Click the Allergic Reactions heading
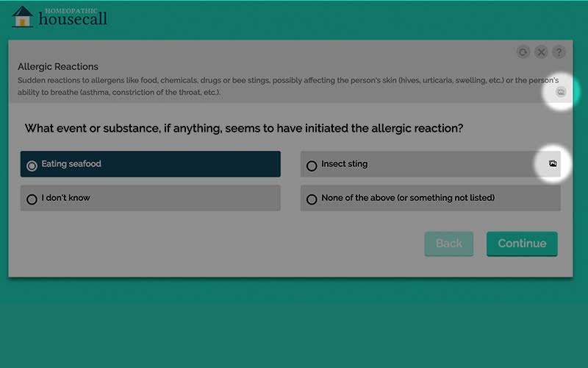Screen dimensions: 588x368 click(58, 66)
